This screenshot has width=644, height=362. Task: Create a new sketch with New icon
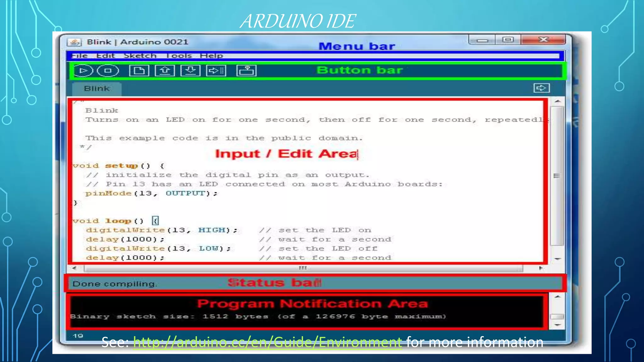tap(139, 71)
